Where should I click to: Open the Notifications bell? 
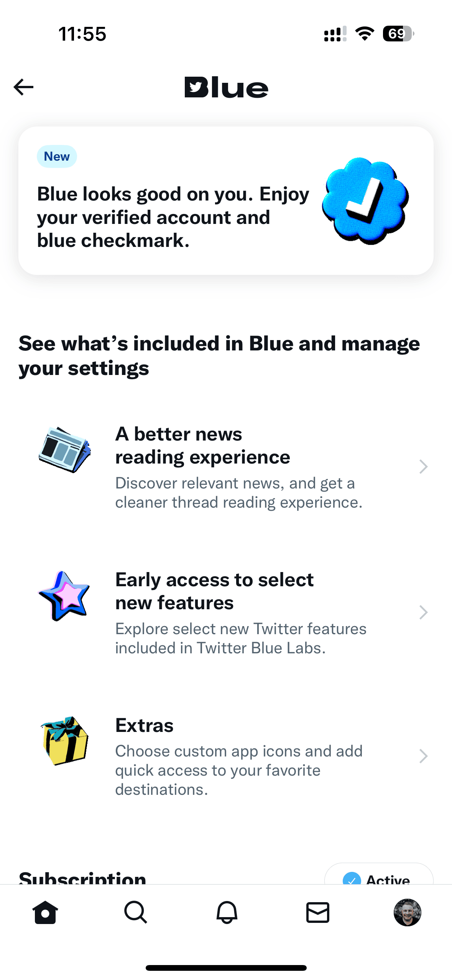pyautogui.click(x=227, y=912)
